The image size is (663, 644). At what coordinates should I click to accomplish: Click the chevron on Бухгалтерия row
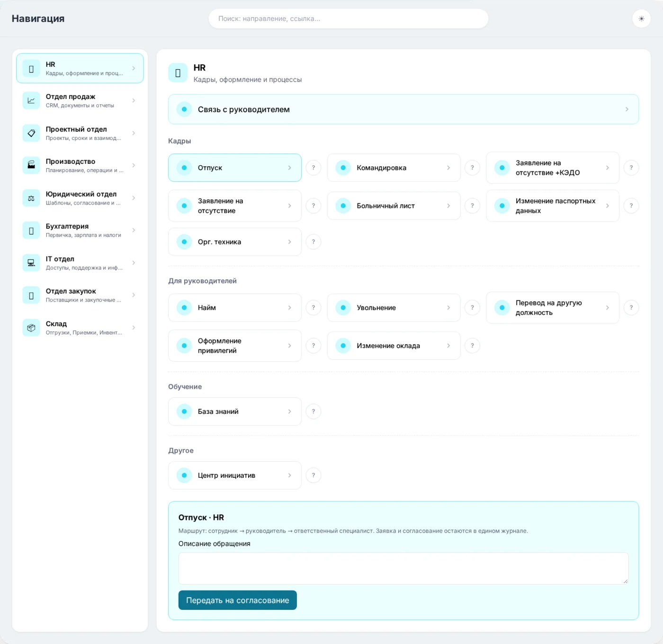pos(134,230)
